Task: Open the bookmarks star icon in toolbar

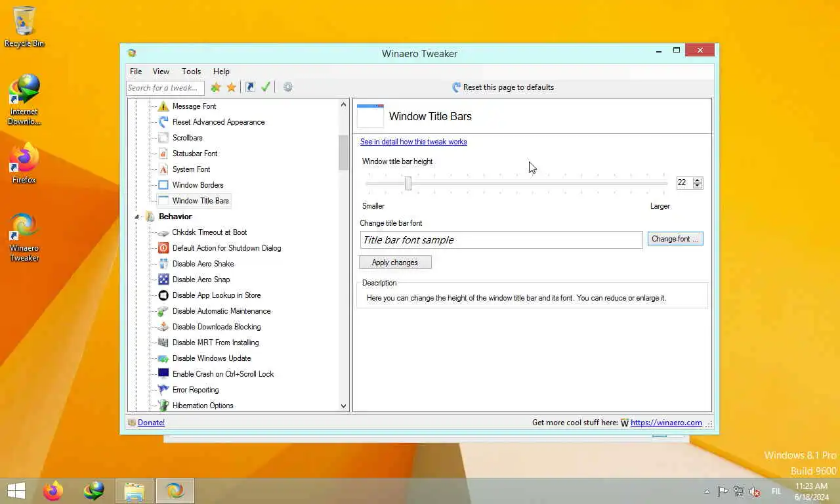Action: point(232,87)
